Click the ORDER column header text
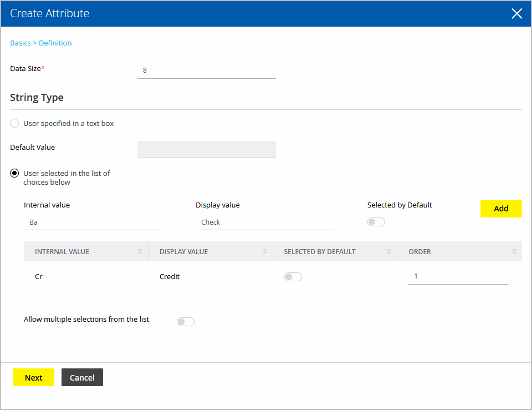 [x=420, y=252]
